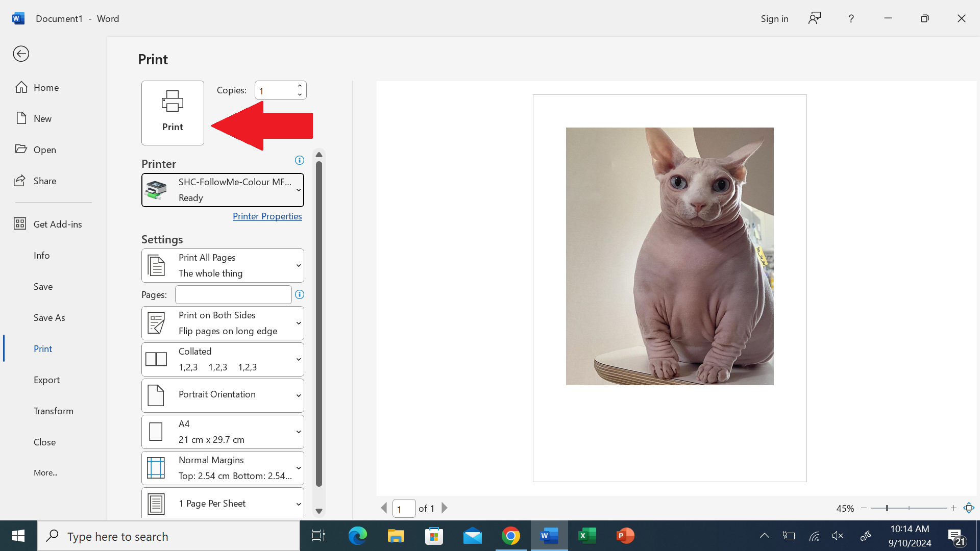Open the feedback icon in title bar
Image resolution: width=980 pixels, height=551 pixels.
pyautogui.click(x=815, y=18)
